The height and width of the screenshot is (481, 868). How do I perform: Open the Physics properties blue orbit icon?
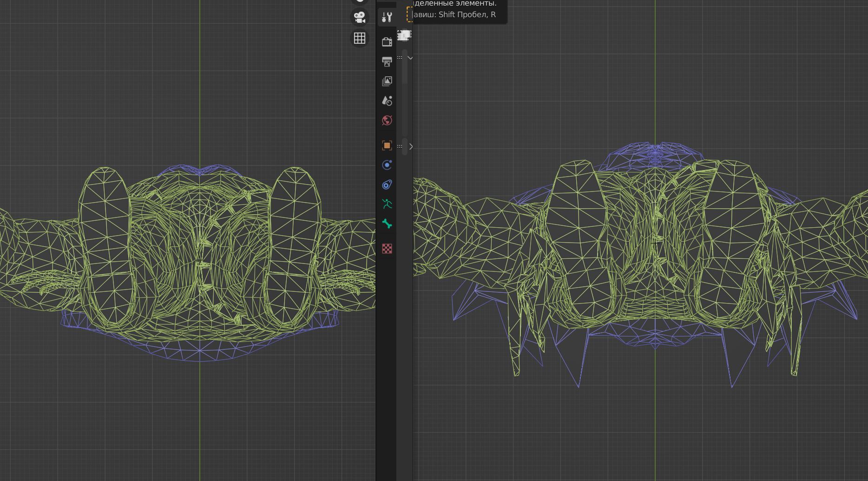387,165
